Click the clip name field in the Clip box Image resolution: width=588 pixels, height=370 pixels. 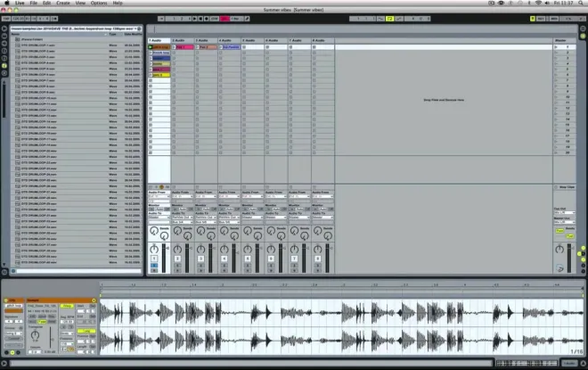(14, 306)
